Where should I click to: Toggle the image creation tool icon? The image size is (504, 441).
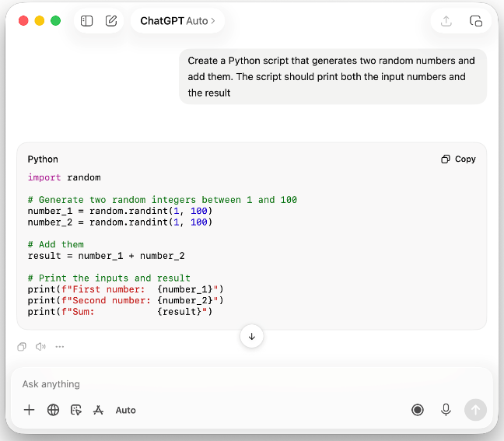76,410
